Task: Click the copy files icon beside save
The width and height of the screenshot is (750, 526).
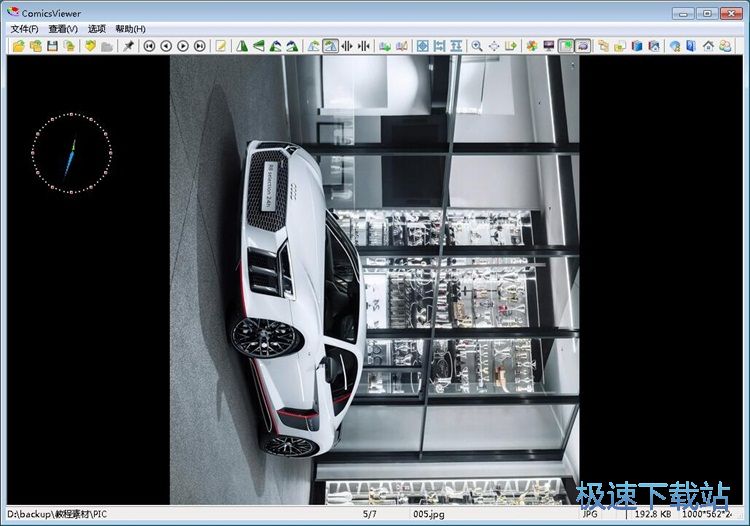Action: tap(69, 46)
